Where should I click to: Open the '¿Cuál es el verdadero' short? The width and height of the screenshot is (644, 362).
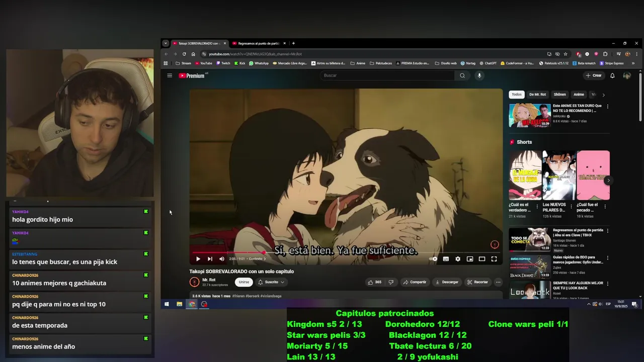click(525, 175)
